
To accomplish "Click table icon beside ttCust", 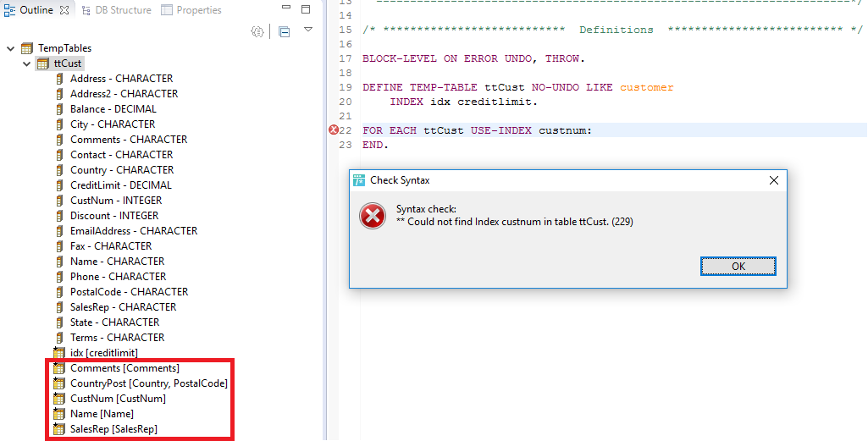I will 42,64.
